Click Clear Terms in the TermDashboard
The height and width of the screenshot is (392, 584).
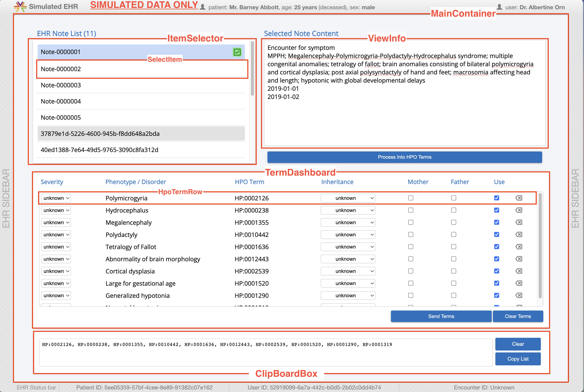pyautogui.click(x=518, y=316)
